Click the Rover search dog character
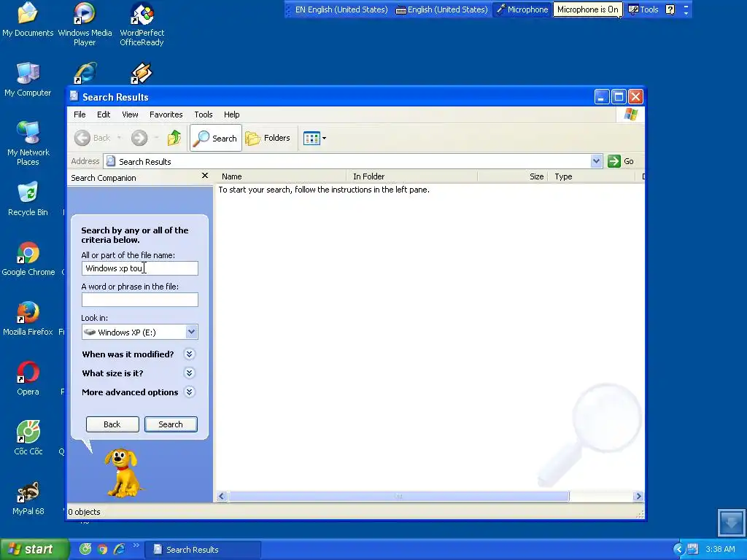747x560 pixels. [123, 472]
